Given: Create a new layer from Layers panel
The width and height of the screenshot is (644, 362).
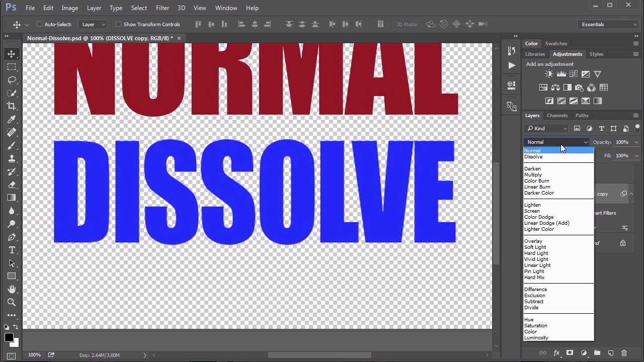Looking at the screenshot, I should pyautogui.click(x=610, y=353).
